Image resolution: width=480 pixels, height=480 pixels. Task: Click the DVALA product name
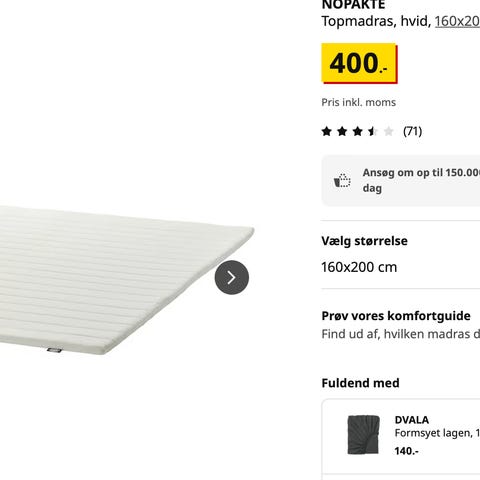pos(412,420)
